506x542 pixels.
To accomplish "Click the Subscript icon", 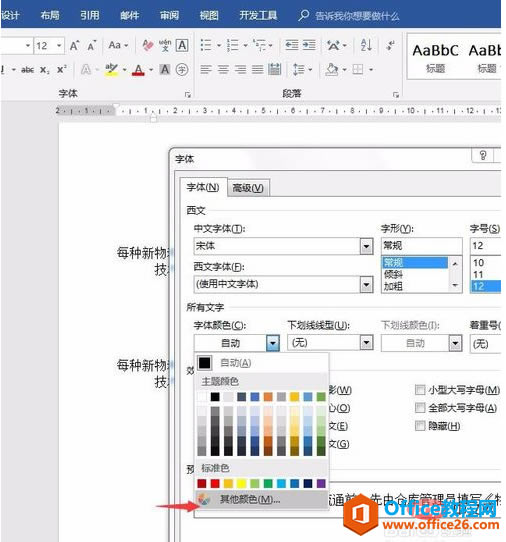I will point(45,70).
